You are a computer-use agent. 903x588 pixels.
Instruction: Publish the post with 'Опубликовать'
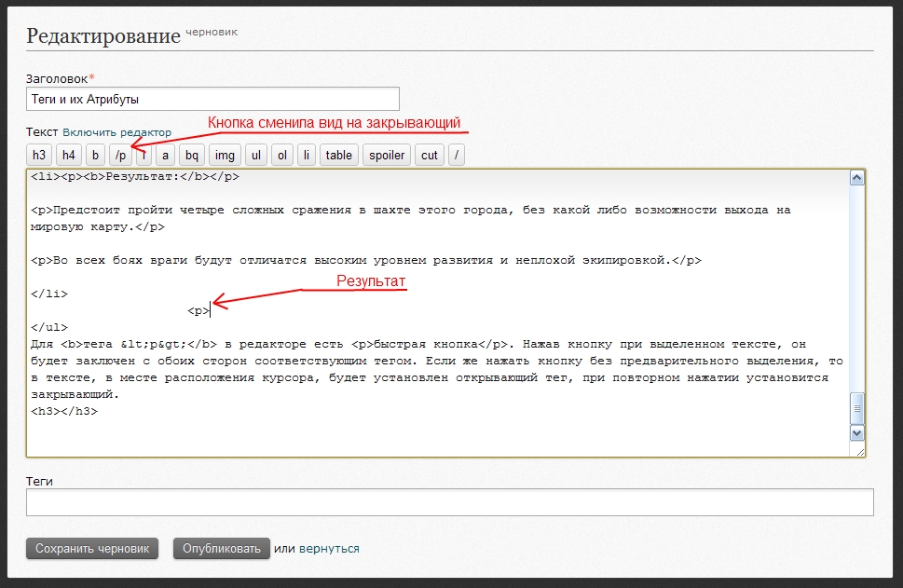point(221,549)
